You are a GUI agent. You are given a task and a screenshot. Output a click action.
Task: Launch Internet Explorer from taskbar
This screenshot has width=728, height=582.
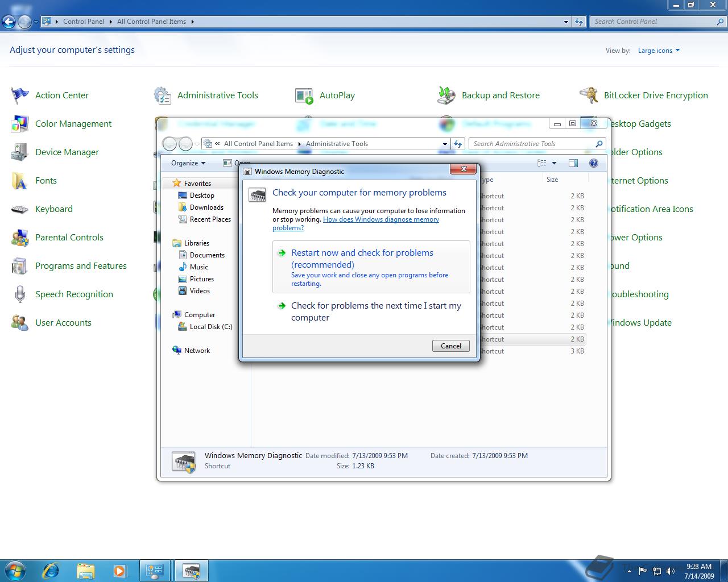pos(51,570)
